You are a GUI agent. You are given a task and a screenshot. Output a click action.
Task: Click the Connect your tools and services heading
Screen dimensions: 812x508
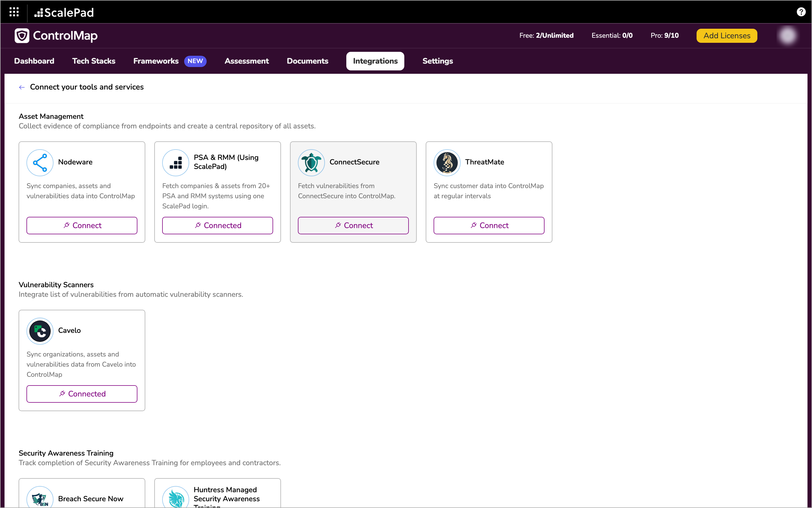87,87
